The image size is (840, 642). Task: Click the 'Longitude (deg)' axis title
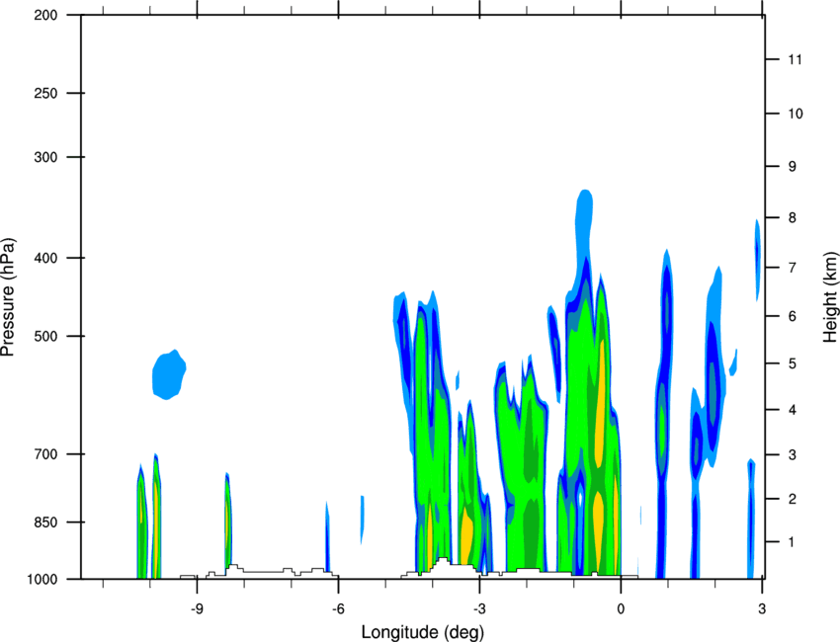click(423, 632)
